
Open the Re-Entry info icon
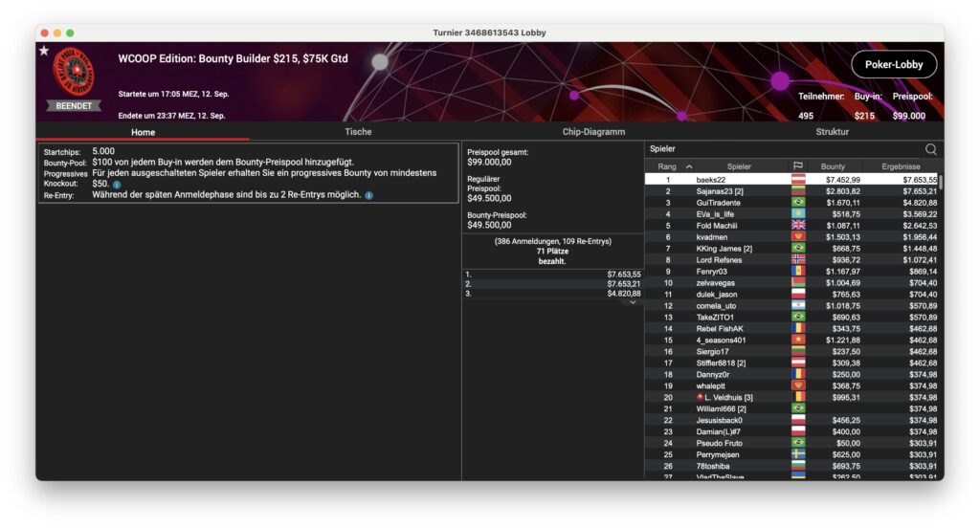(x=369, y=195)
